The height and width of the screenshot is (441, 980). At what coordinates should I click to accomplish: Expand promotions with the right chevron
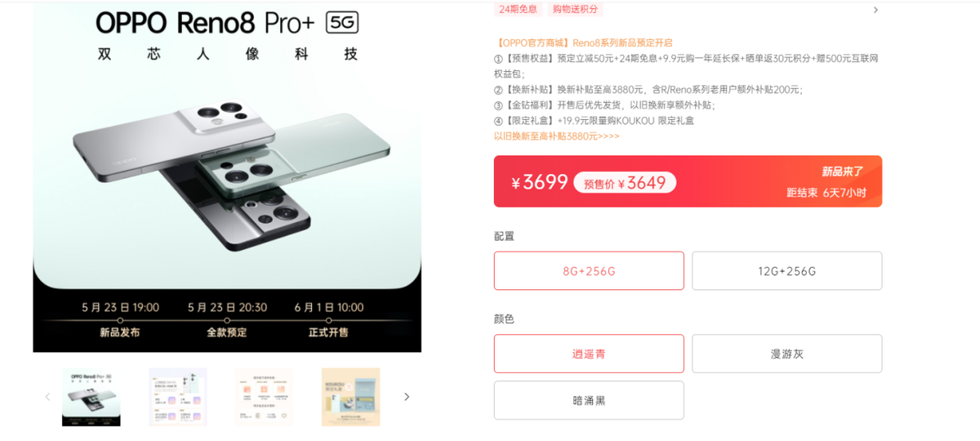875,10
